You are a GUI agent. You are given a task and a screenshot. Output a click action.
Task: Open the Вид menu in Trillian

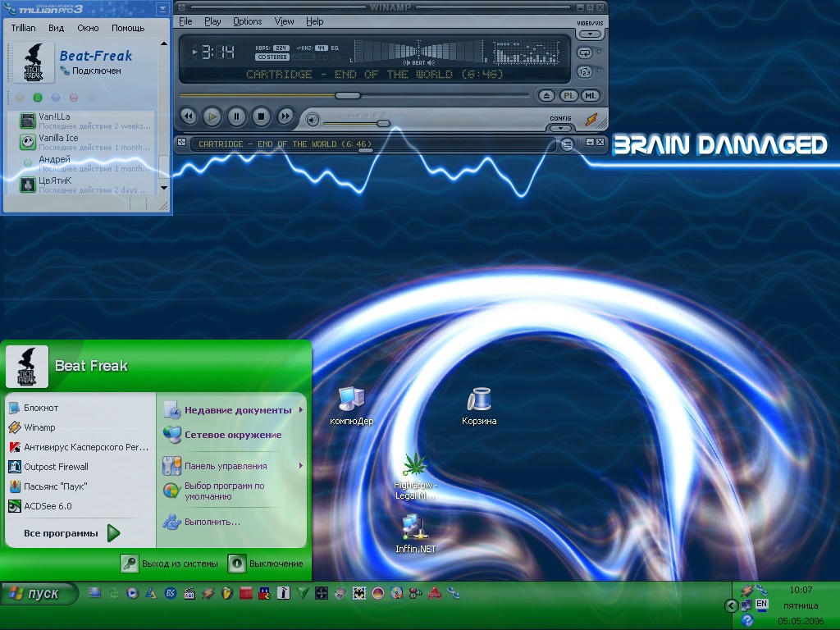point(57,28)
